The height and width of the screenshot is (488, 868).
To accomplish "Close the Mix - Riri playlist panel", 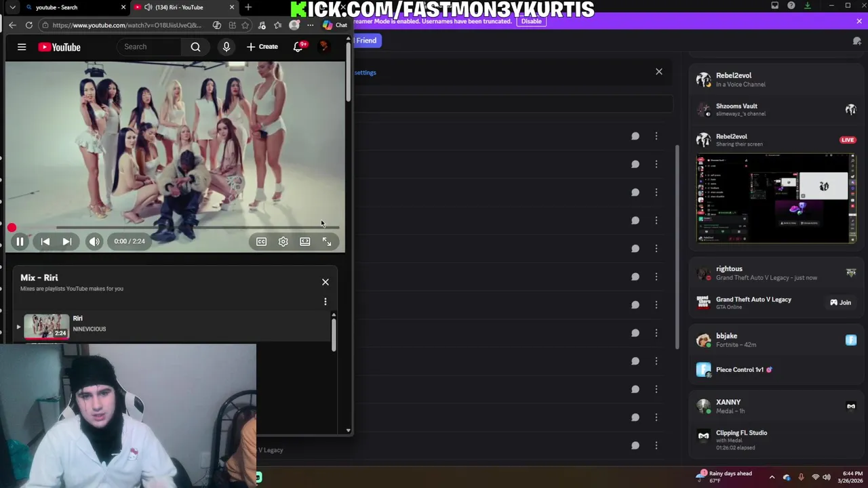I will (x=325, y=282).
